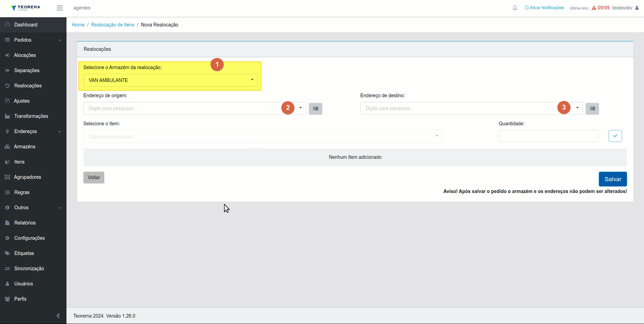Viewport: 644px width, 324px height.
Task: Click the Agrupadores sidebar icon
Action: tap(7, 177)
